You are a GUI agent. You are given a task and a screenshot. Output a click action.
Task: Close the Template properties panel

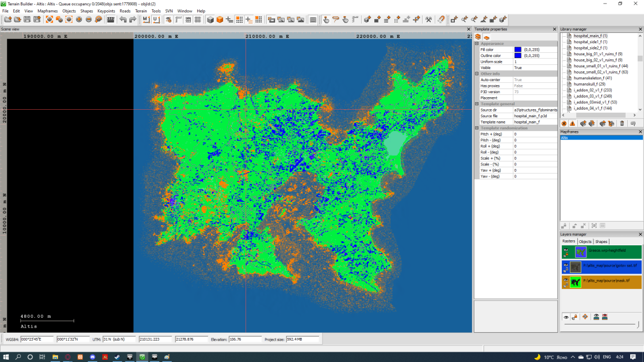(554, 29)
